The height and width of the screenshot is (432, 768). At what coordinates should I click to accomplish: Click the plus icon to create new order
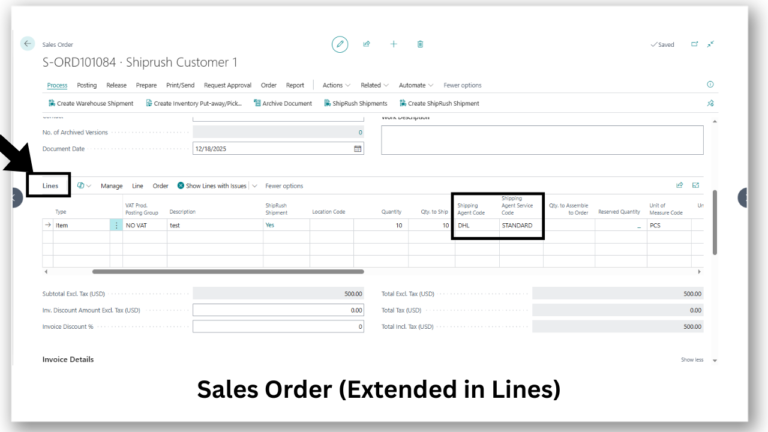tap(393, 44)
